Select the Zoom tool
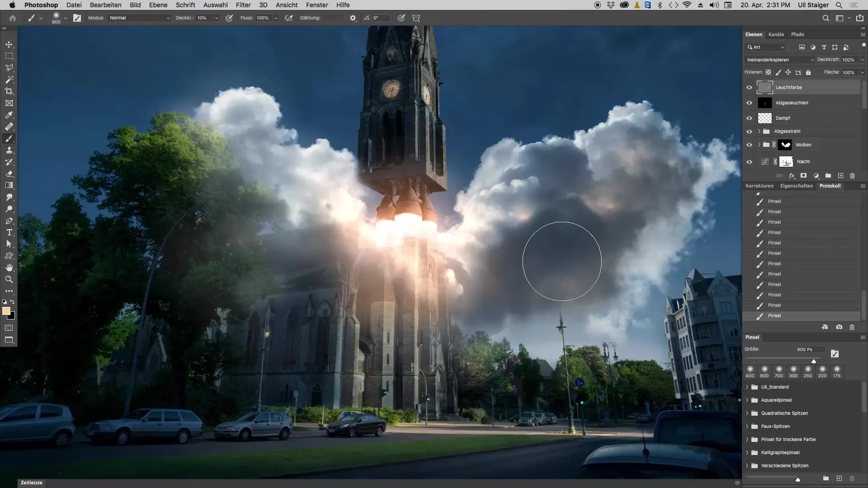The image size is (868, 488). 9,279
